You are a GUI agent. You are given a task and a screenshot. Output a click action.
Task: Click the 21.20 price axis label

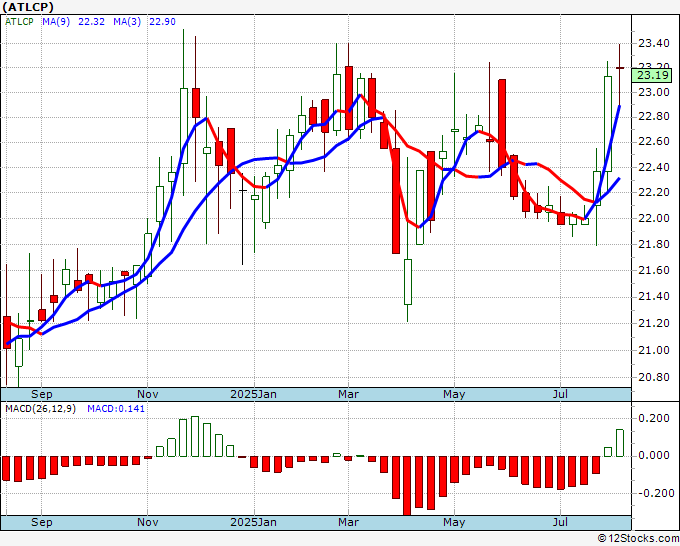tap(653, 323)
